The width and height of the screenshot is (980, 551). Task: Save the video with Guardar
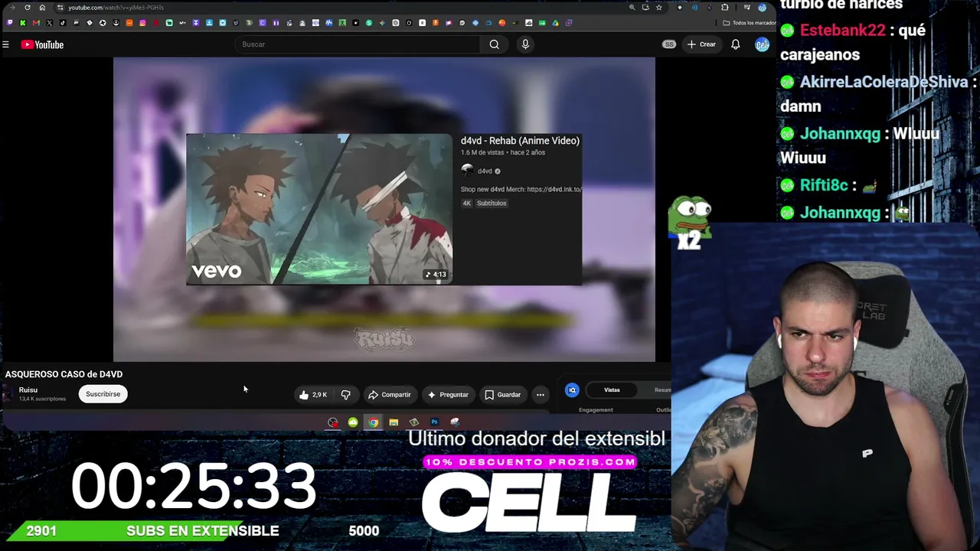[502, 395]
